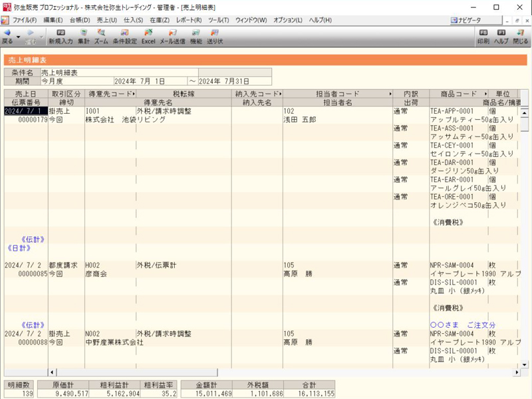
Task: Expand 商品コード column header arrow
Action: click(x=486, y=94)
